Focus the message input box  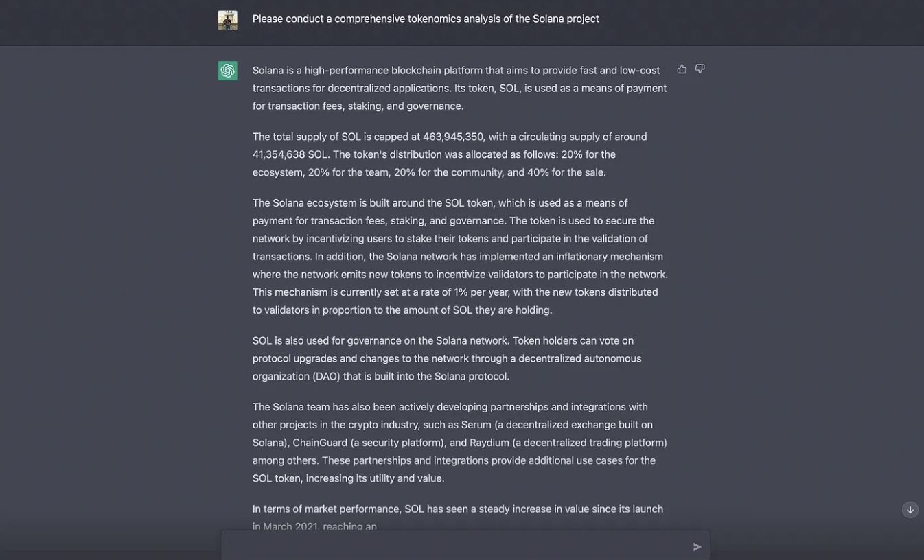point(457,546)
